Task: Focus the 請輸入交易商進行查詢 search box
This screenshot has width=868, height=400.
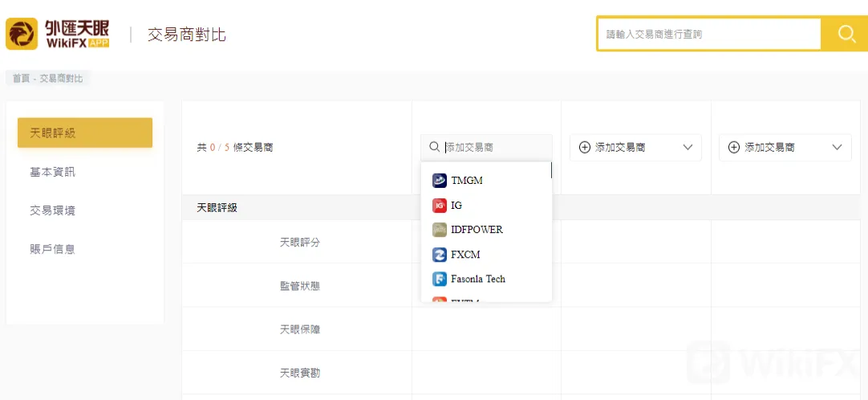Action: (709, 35)
